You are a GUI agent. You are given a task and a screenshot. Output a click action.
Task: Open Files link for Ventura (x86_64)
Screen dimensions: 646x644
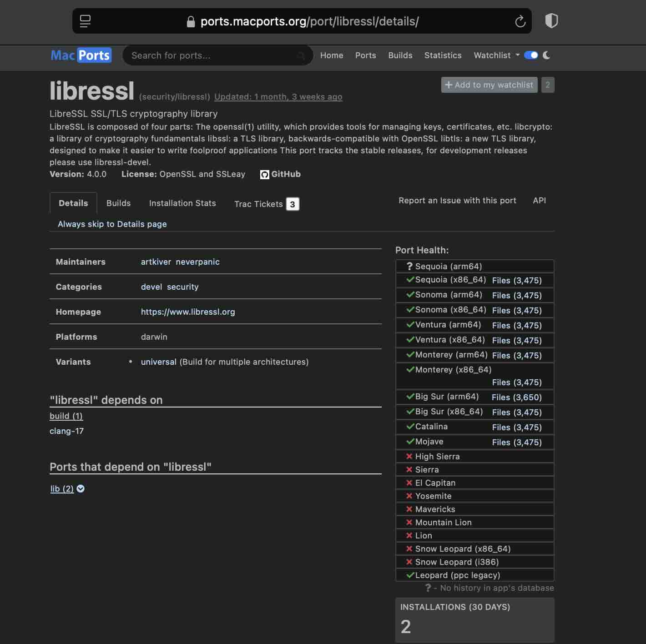pyautogui.click(x=517, y=341)
